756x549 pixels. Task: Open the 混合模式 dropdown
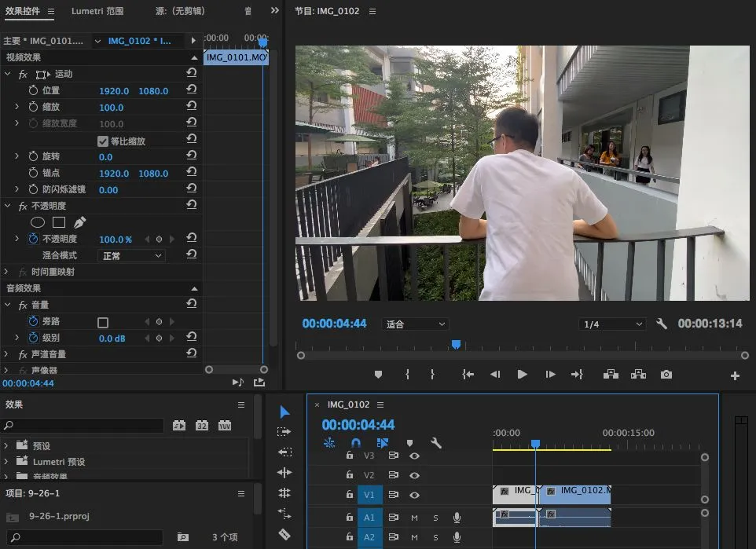(x=131, y=255)
